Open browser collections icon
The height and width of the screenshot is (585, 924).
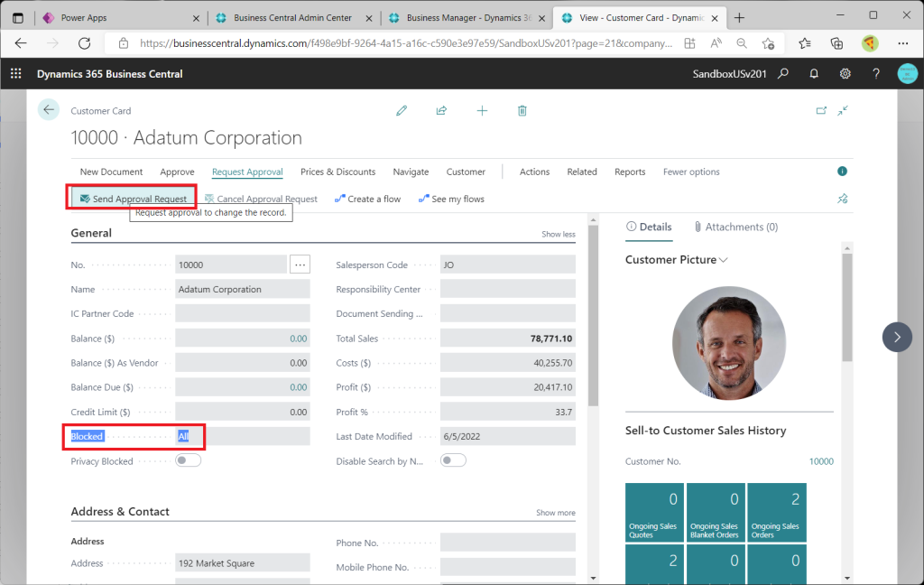[x=836, y=43]
